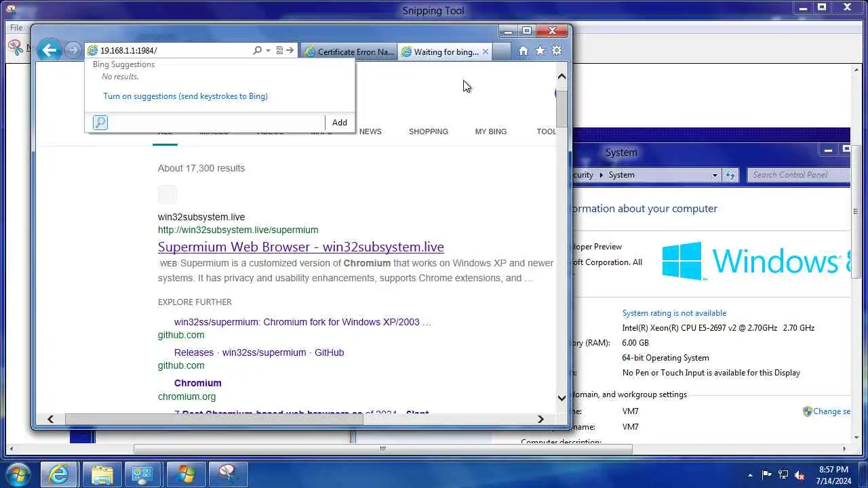868x488 pixels.
Task: Click Change settings shield link
Action: tap(827, 411)
